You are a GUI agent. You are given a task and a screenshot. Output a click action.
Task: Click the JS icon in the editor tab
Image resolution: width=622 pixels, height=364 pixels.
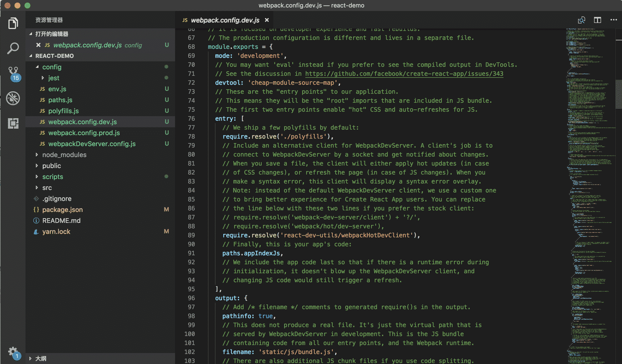point(185,20)
